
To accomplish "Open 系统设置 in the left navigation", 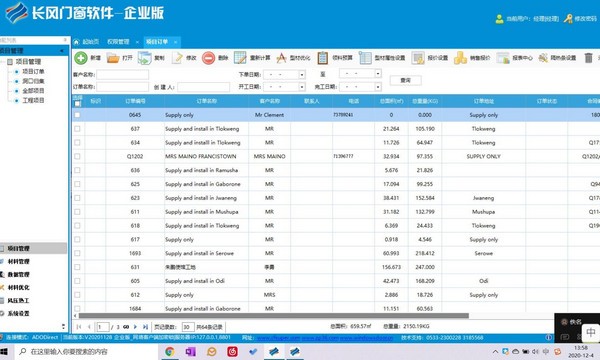I will pyautogui.click(x=18, y=314).
